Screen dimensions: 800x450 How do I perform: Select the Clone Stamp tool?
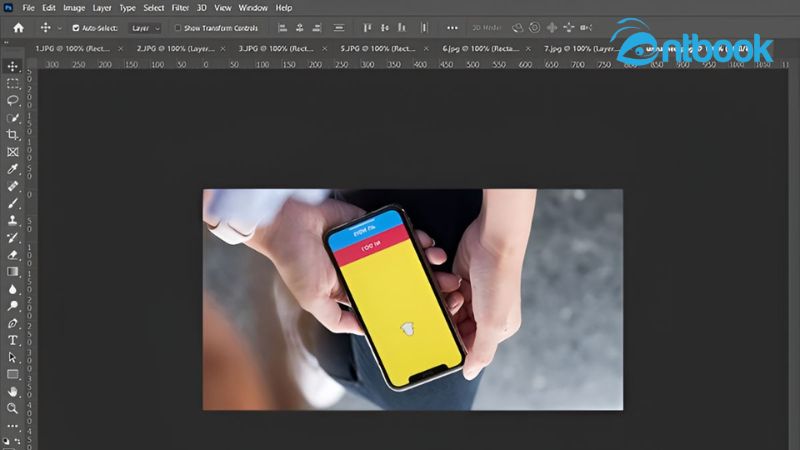pos(13,220)
